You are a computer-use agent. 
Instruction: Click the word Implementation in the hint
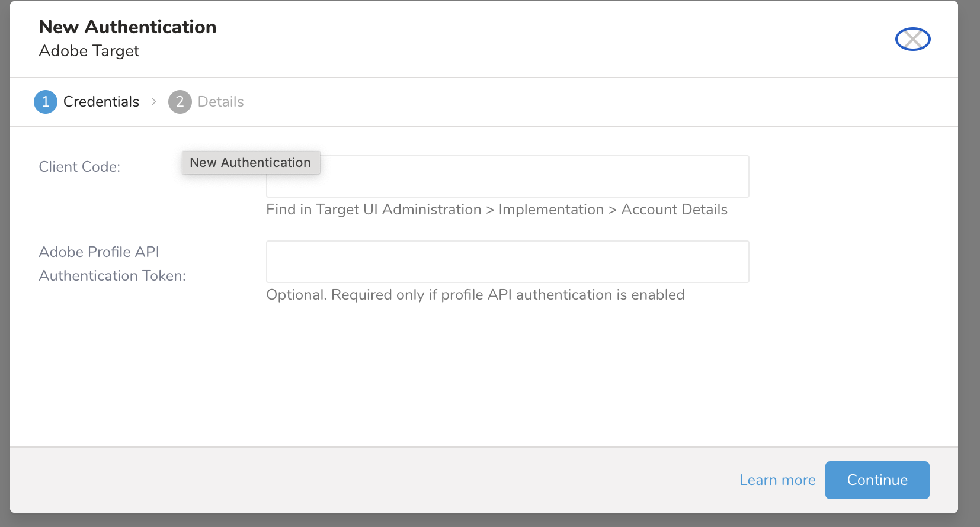[551, 210]
